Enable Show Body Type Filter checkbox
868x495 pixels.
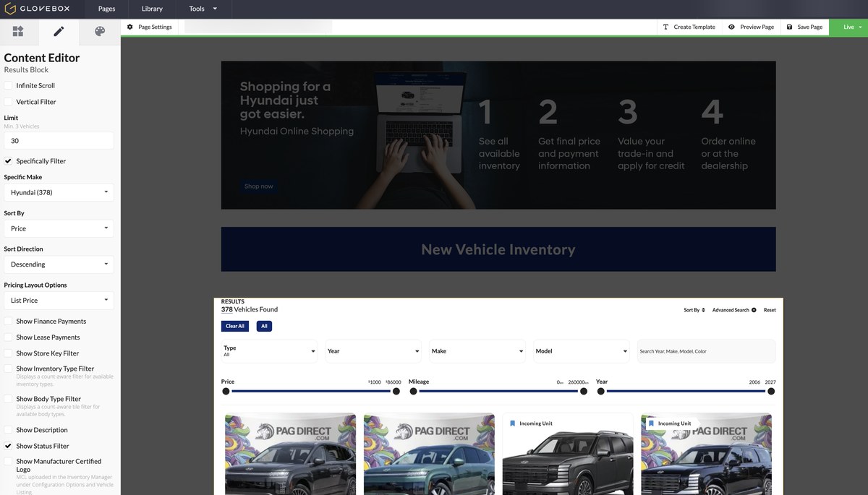point(9,399)
